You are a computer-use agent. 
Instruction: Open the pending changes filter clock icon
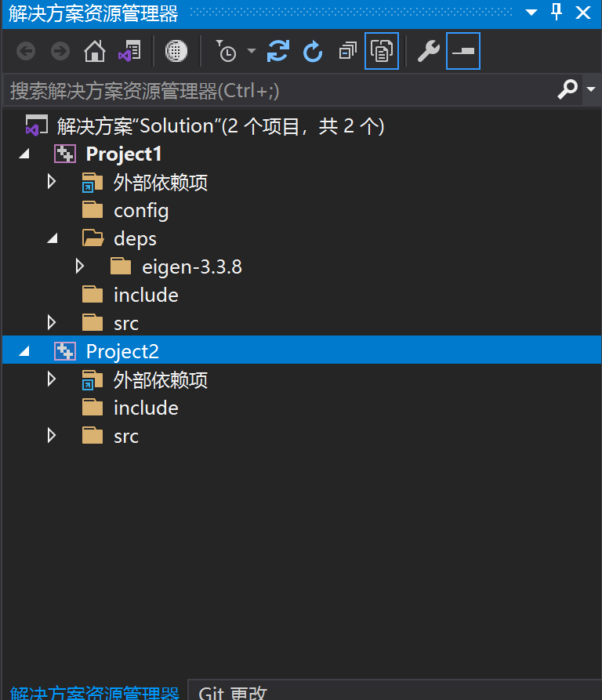[x=227, y=51]
